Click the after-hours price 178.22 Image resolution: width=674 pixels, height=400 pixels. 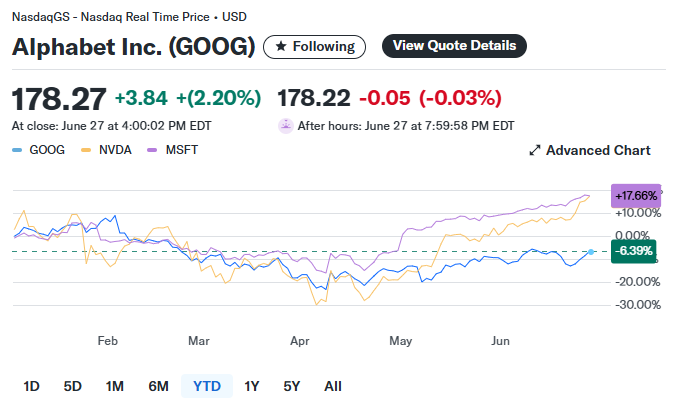pos(314,98)
